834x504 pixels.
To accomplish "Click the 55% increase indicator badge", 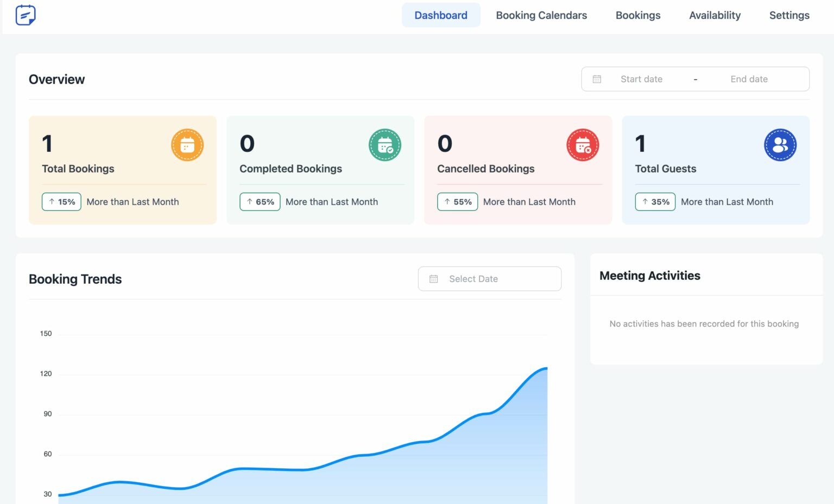I will [457, 201].
